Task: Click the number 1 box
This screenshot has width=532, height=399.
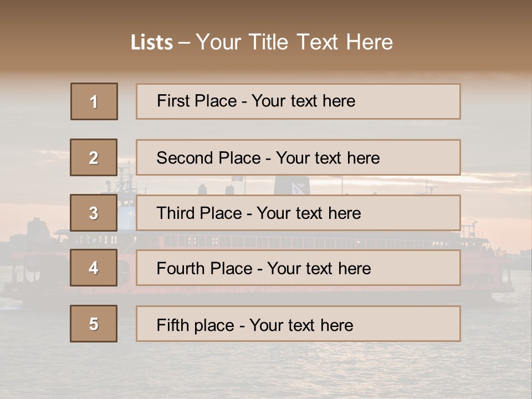Action: pyautogui.click(x=94, y=101)
